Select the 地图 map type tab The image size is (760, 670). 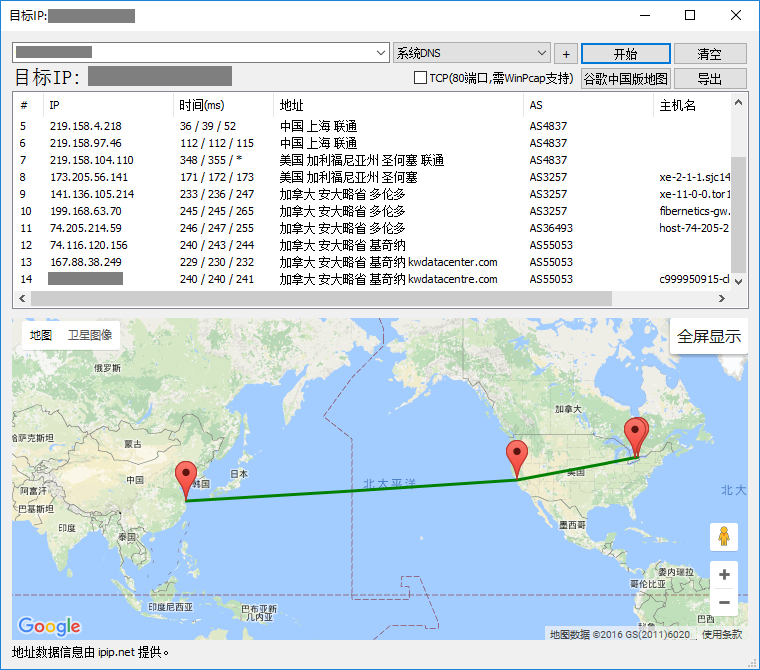pyautogui.click(x=41, y=336)
